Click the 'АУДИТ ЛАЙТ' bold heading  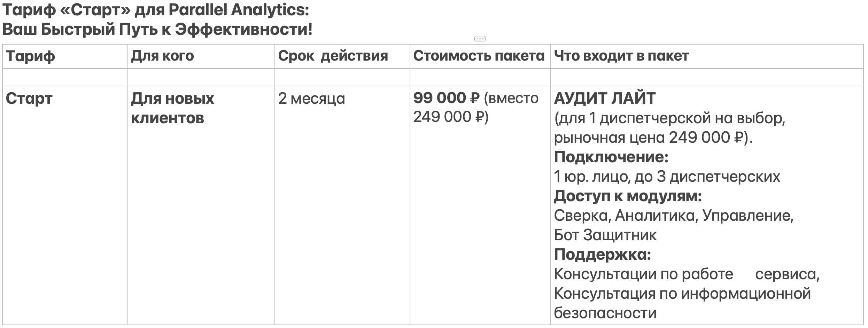pos(605,99)
